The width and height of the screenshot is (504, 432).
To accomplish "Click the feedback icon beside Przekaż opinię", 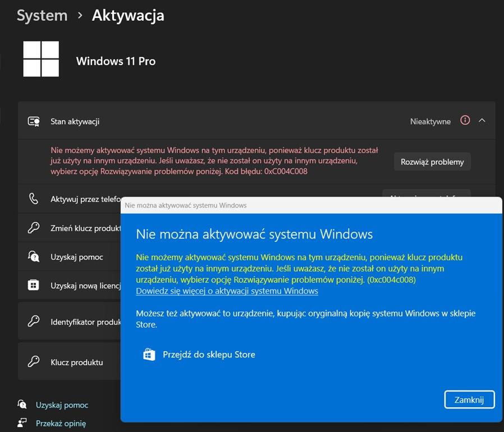I will click(x=22, y=422).
